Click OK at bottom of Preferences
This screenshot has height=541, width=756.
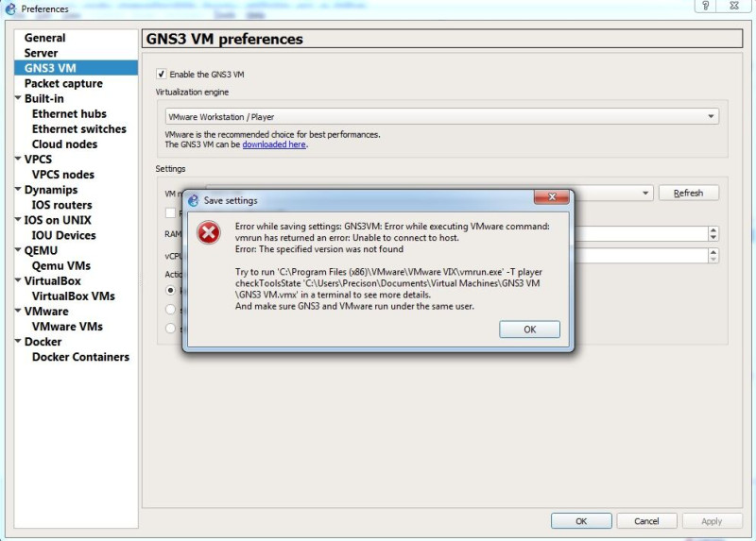(581, 521)
